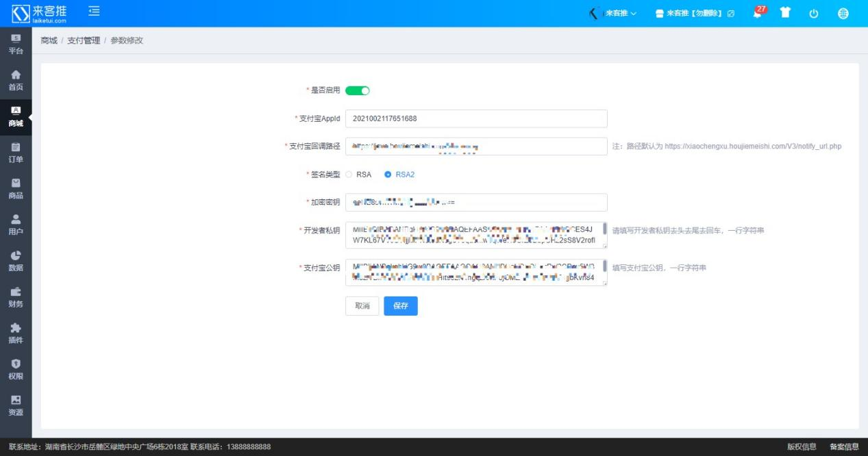Click the 支付宝回调路径 input field
Viewport: 868px width, 456px height.
476,146
